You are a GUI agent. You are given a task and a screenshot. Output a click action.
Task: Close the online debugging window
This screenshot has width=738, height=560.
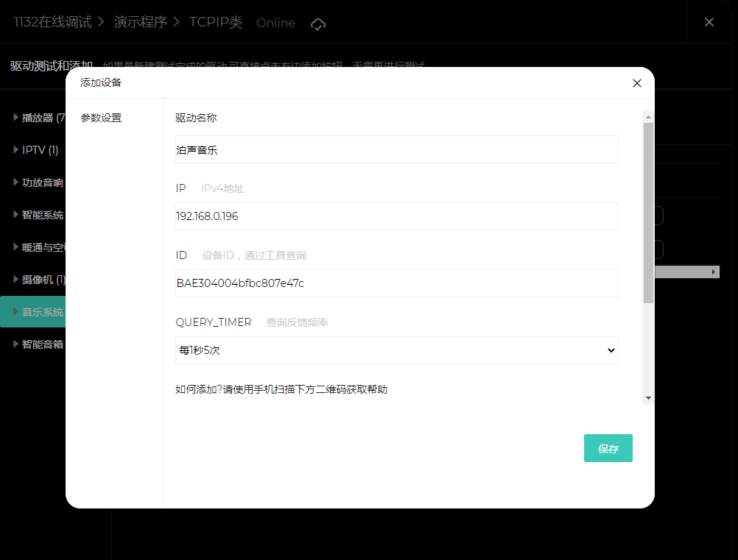point(709,22)
